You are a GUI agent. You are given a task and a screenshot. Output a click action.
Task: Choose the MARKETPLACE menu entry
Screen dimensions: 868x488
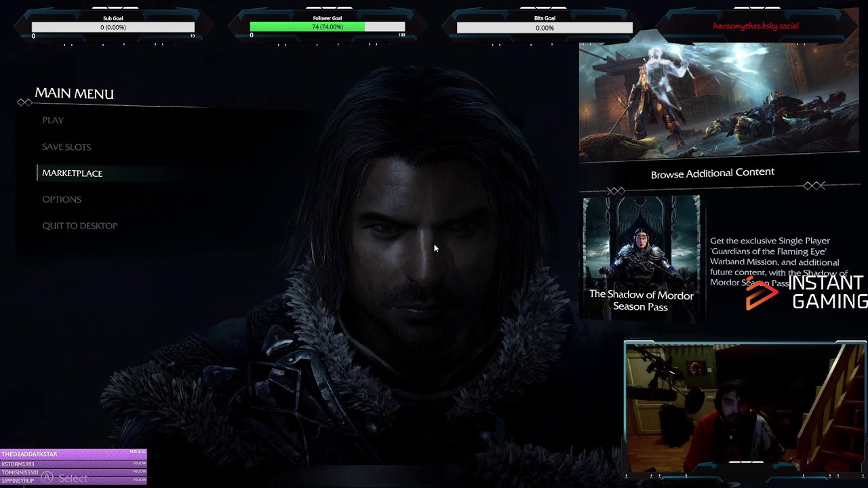73,173
